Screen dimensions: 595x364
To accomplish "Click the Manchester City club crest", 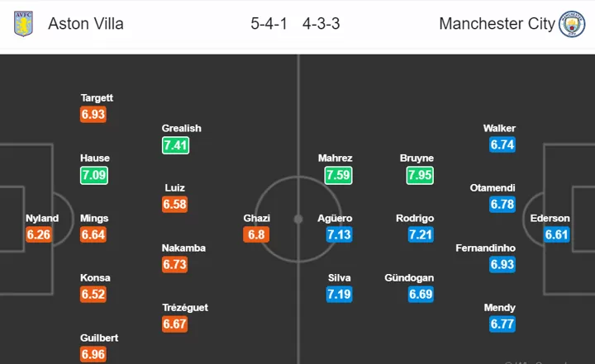I will pos(572,23).
